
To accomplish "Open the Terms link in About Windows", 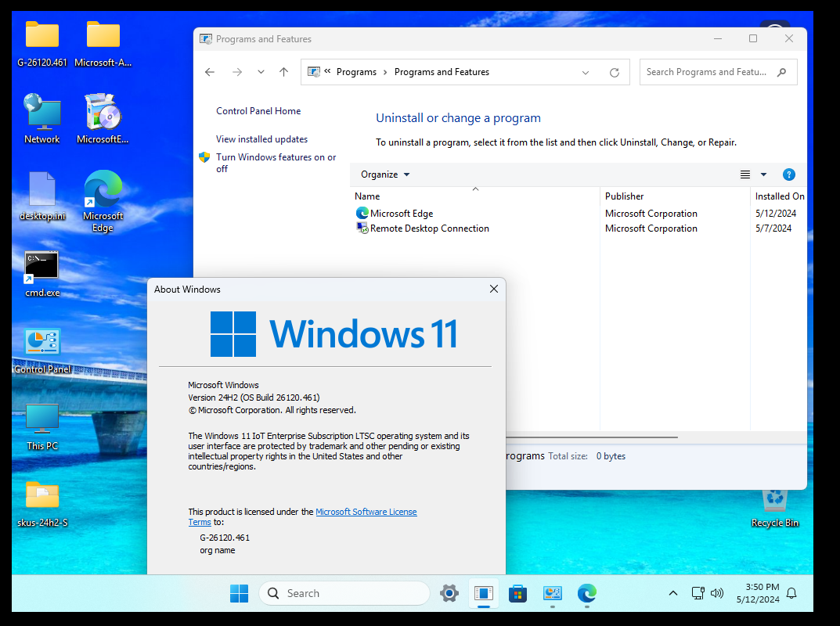I will (200, 522).
